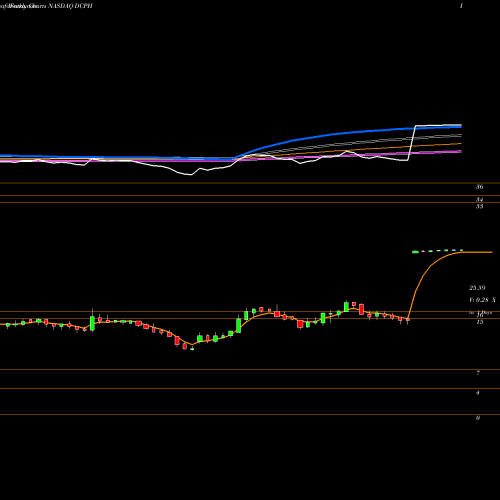
Task: Click the NASDAQ DCPH chart title
Action: click(70, 6)
